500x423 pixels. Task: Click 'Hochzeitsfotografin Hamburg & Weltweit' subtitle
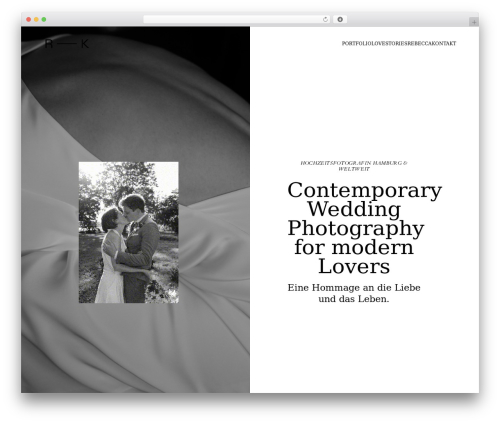354,166
